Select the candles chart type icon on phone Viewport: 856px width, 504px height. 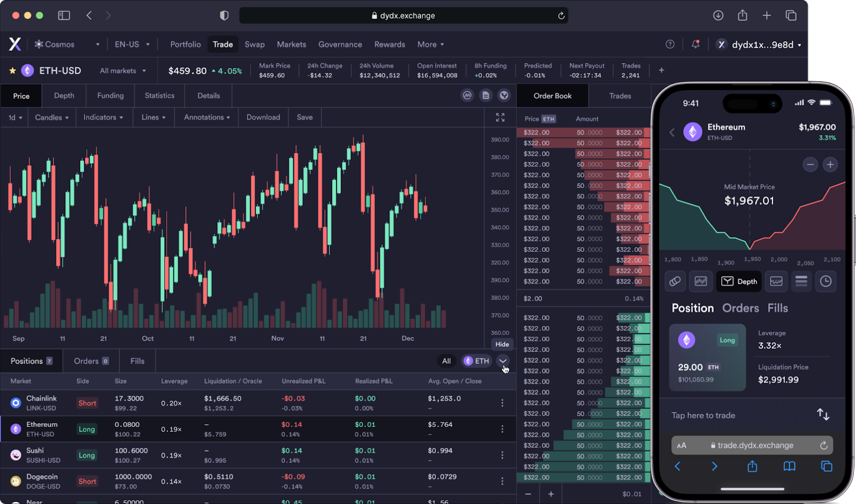coord(701,281)
